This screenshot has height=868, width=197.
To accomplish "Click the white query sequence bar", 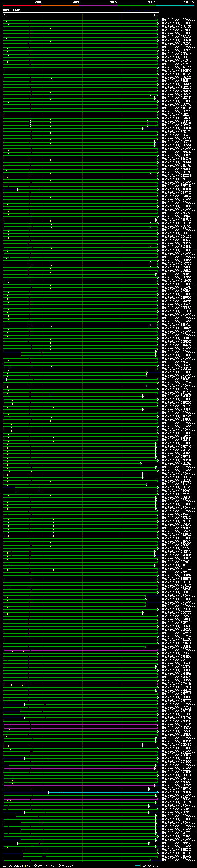I will (81, 12).
